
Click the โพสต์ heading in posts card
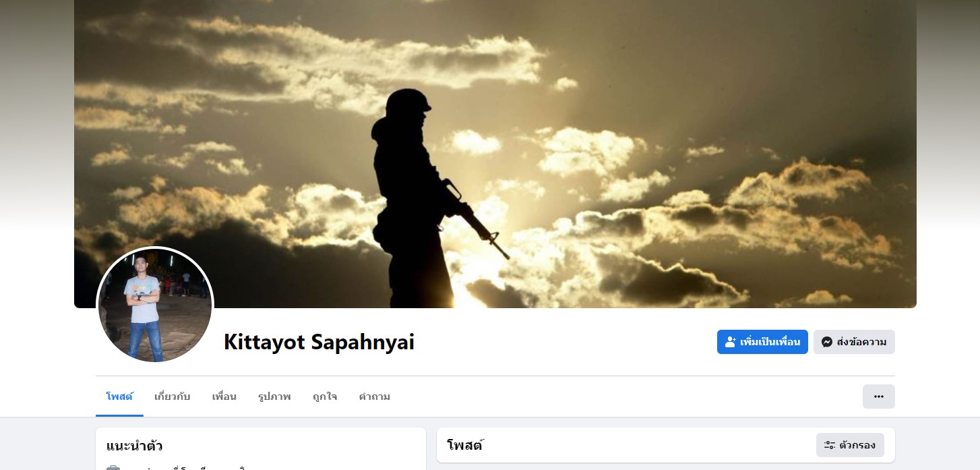point(465,445)
